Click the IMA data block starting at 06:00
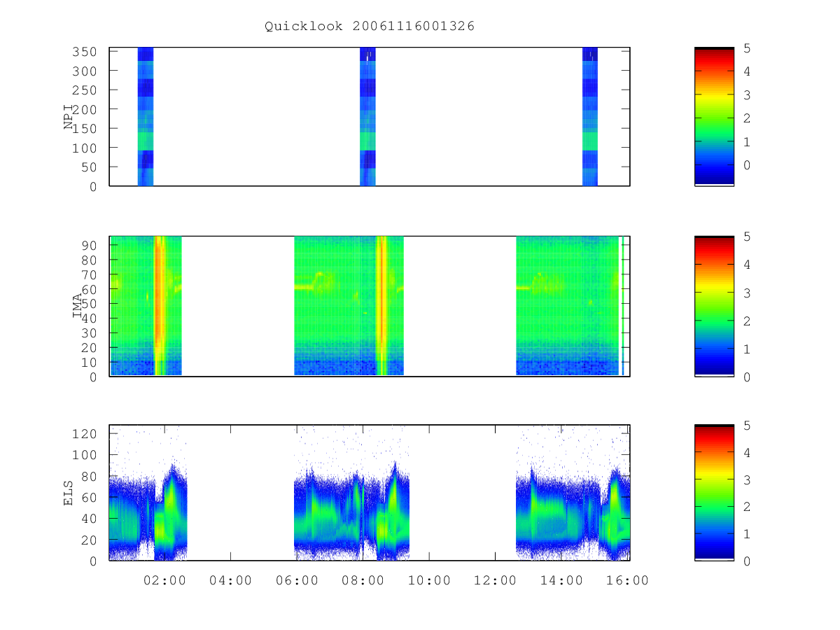The height and width of the screenshot is (630, 840). [x=349, y=306]
